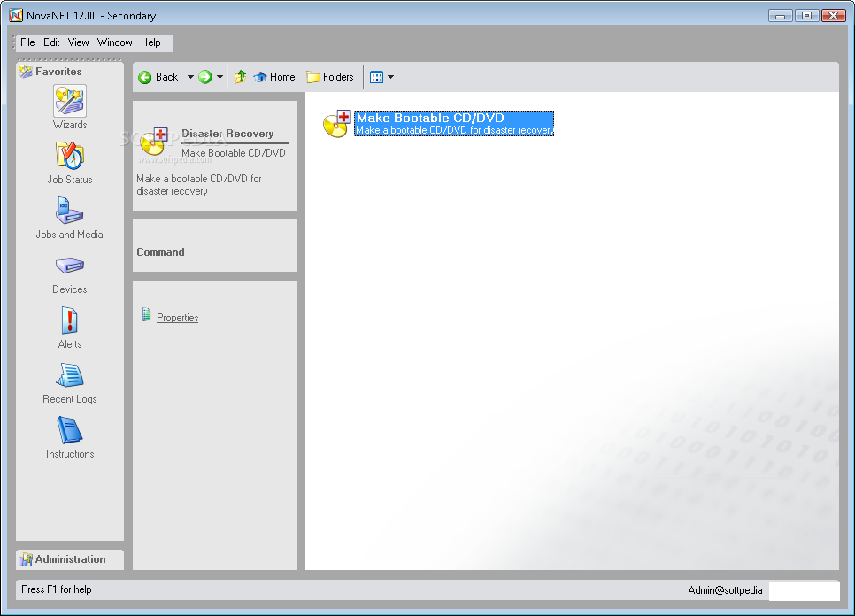
Task: Open the Wizards favorite
Action: pyautogui.click(x=70, y=107)
